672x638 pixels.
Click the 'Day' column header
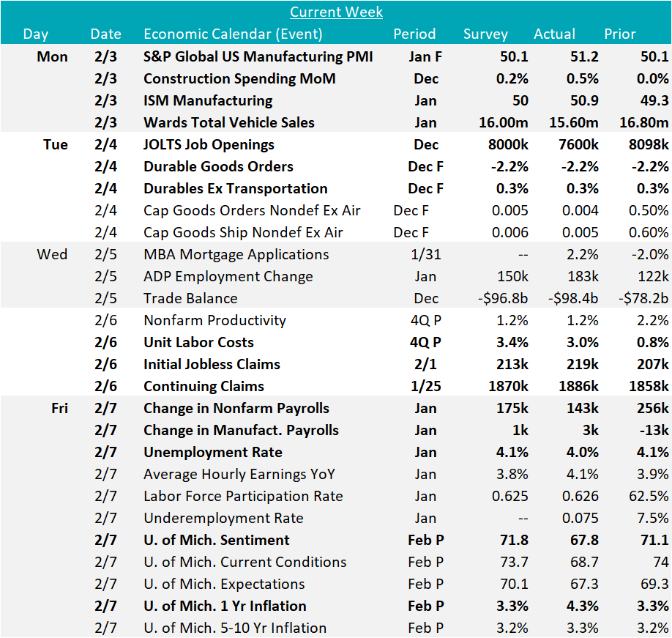pyautogui.click(x=36, y=34)
